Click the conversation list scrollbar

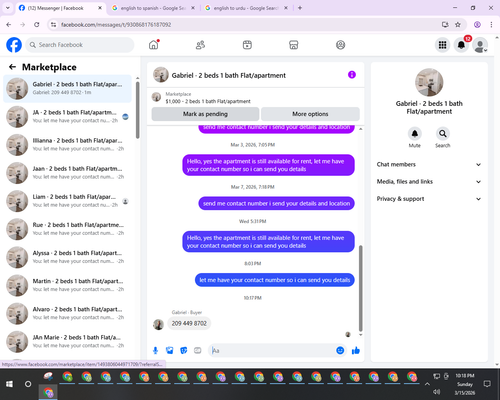[138, 110]
